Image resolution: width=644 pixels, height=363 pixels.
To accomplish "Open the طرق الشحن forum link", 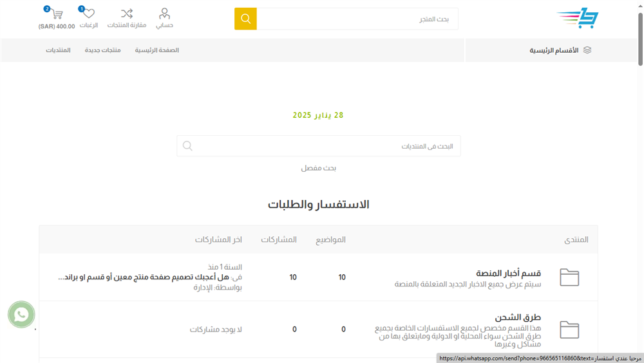I will point(518,317).
